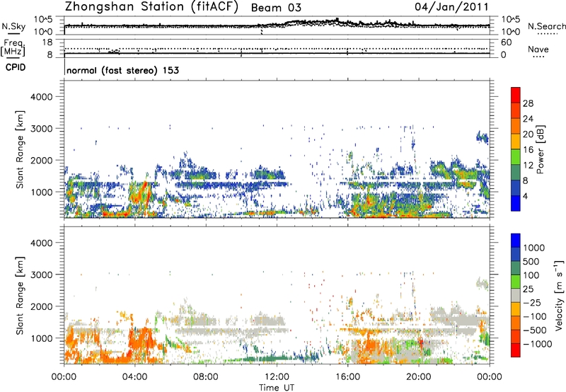The image size is (566, 392).
Task: Select the "CPID" row label
Action: click(16, 67)
